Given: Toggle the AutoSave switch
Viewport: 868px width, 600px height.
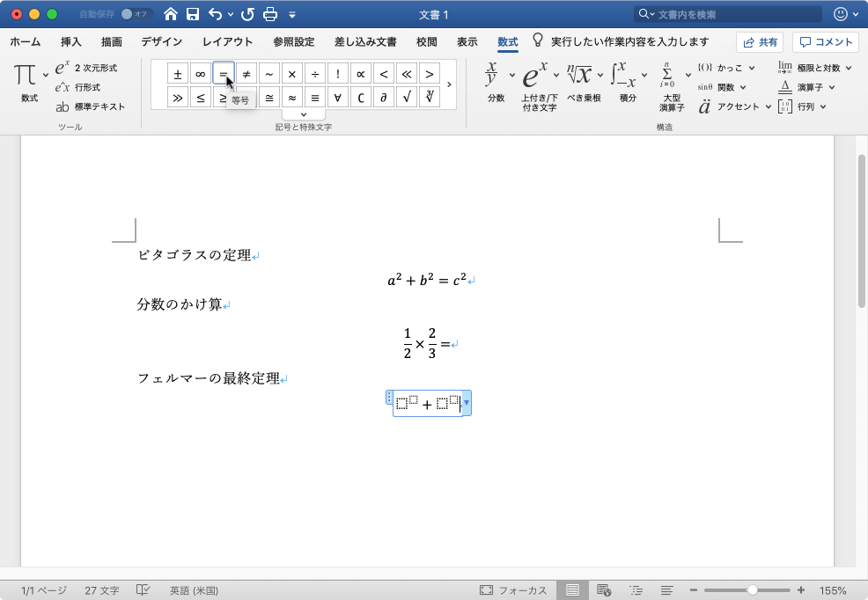Looking at the screenshot, I should (x=135, y=14).
